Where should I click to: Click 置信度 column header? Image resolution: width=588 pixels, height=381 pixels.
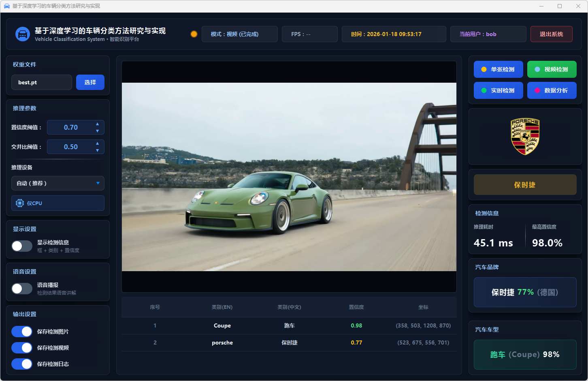point(356,307)
